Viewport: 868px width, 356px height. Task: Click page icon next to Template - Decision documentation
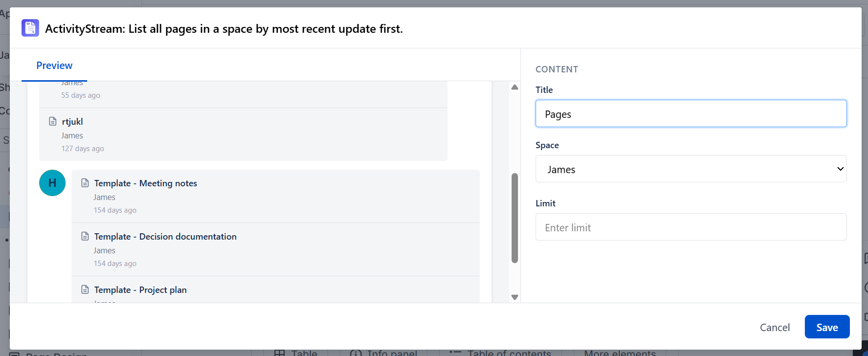point(85,236)
